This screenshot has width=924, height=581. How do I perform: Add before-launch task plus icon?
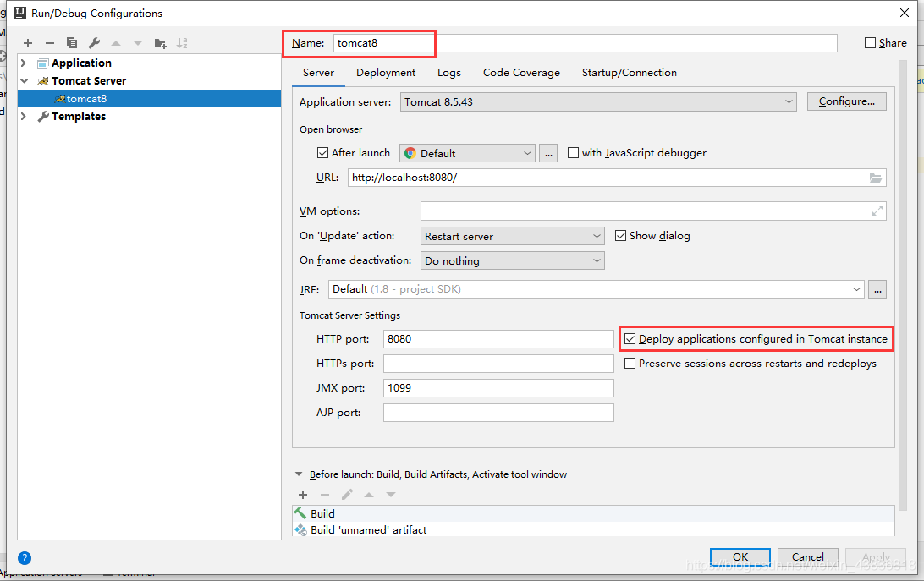coord(303,495)
